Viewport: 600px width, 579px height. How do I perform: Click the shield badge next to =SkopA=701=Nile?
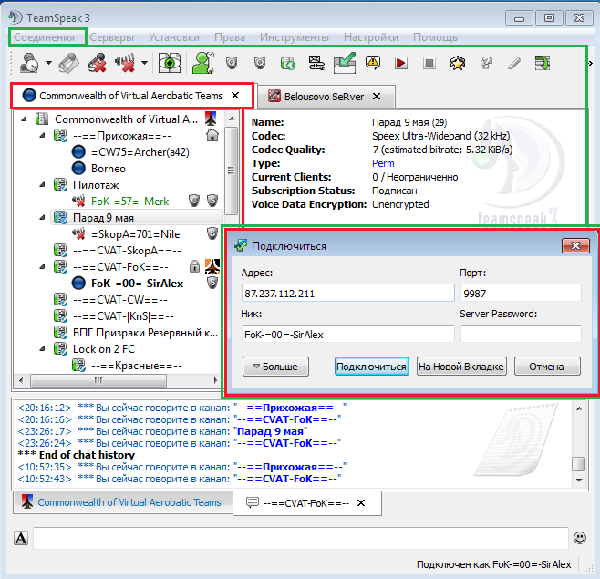[x=212, y=233]
